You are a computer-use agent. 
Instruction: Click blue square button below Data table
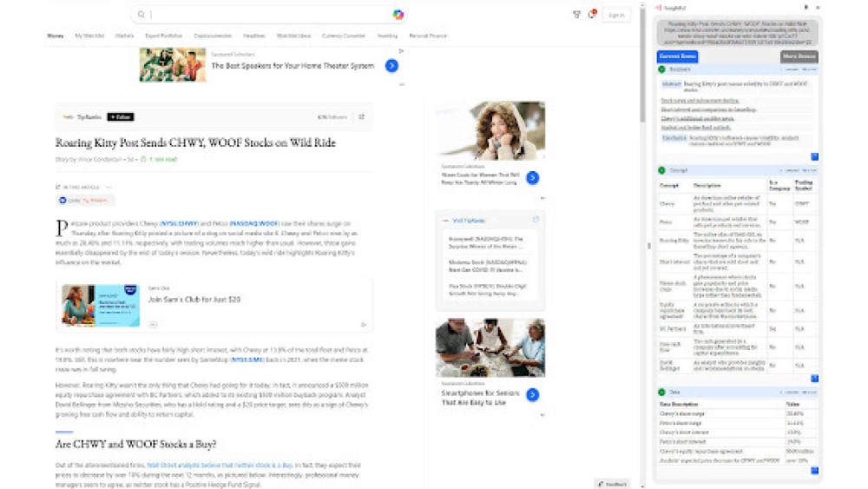pyautogui.click(x=814, y=471)
